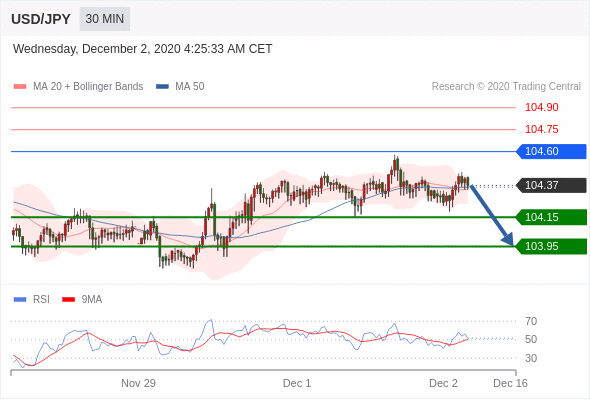Click the Dec 16 date axis label
590x400 pixels.
point(510,383)
